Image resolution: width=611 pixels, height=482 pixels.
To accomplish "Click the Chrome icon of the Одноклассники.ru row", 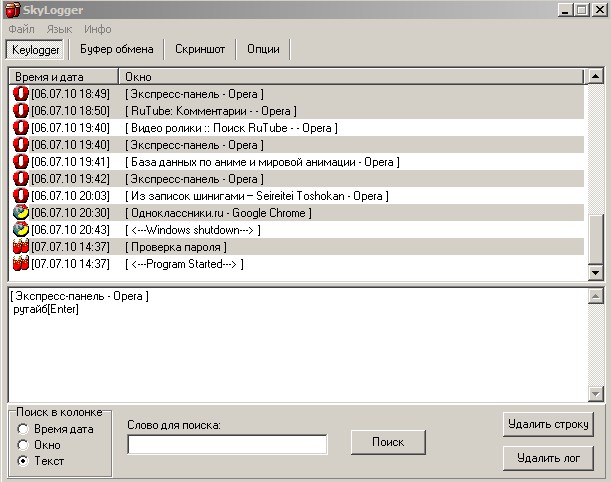I will 20,213.
